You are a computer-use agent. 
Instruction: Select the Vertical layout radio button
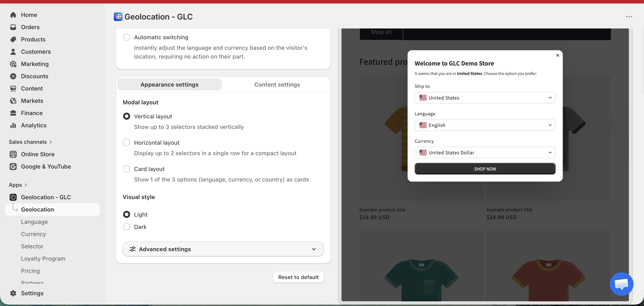pos(127,116)
